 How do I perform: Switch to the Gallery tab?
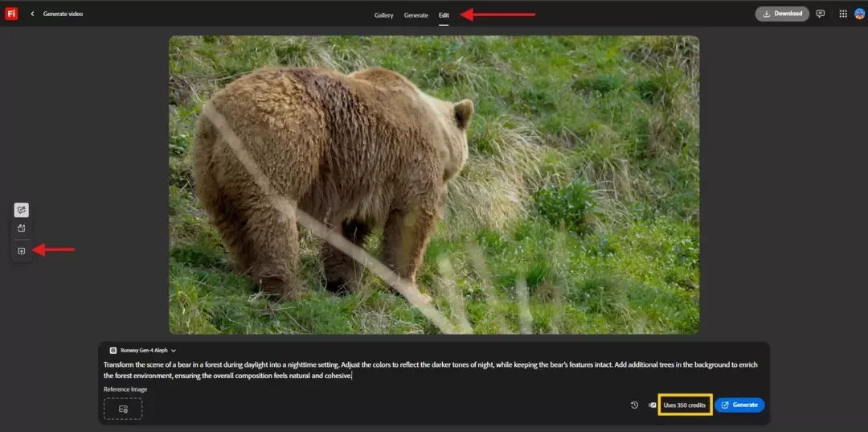tap(383, 15)
